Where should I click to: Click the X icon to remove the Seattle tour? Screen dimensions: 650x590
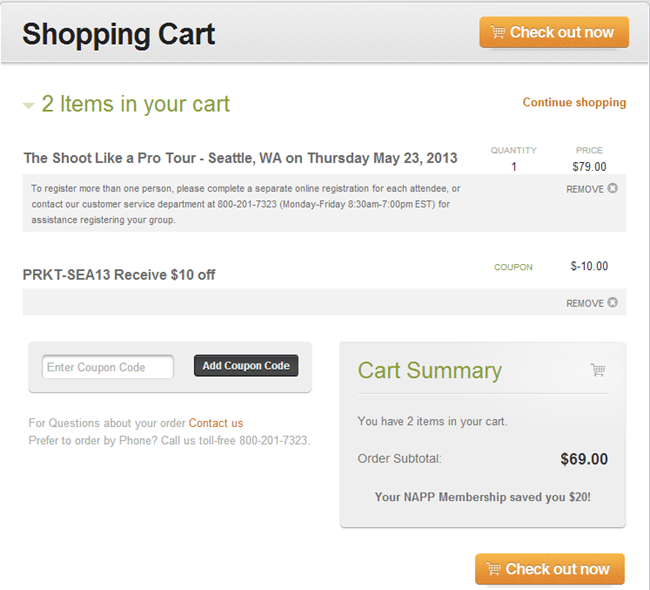(612, 188)
